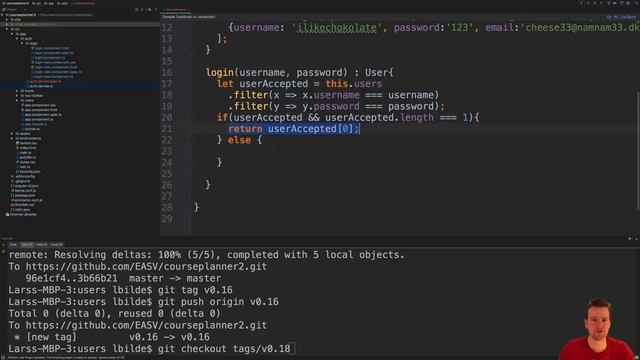Click scroll-from-source icon in Project panel

(137, 9)
